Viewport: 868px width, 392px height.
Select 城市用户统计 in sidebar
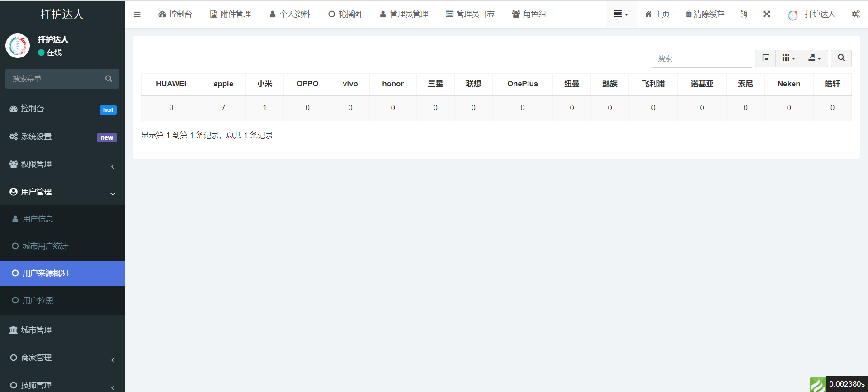(x=45, y=246)
